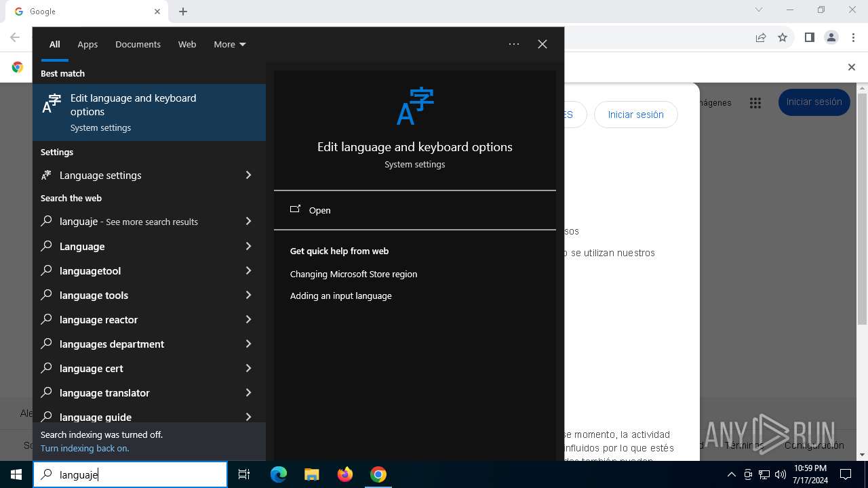Share this page via Chrome's share icon

click(761, 37)
